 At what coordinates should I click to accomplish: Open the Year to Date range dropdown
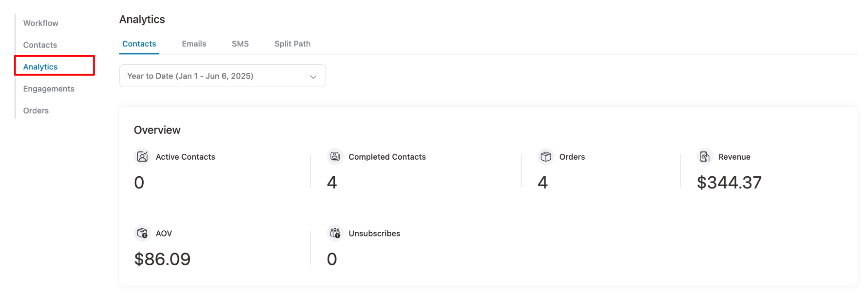[x=222, y=76]
